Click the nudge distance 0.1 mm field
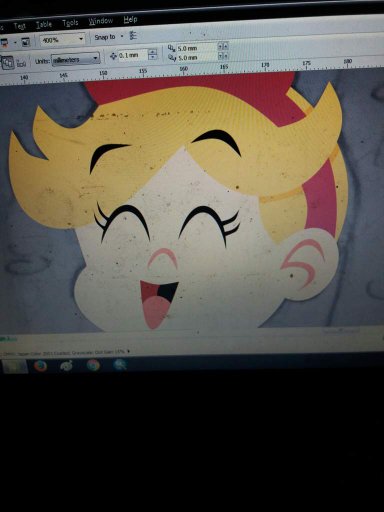This screenshot has width=384, height=512. click(132, 55)
